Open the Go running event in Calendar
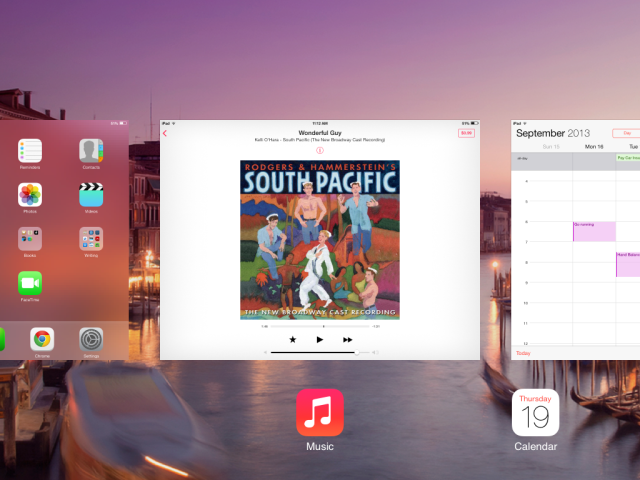Screen dimensions: 640x480 pyautogui.click(x=594, y=231)
